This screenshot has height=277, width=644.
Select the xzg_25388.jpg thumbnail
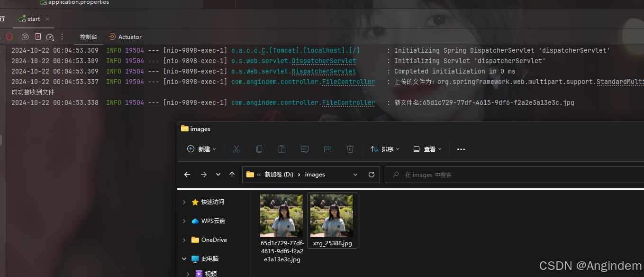tap(332, 216)
